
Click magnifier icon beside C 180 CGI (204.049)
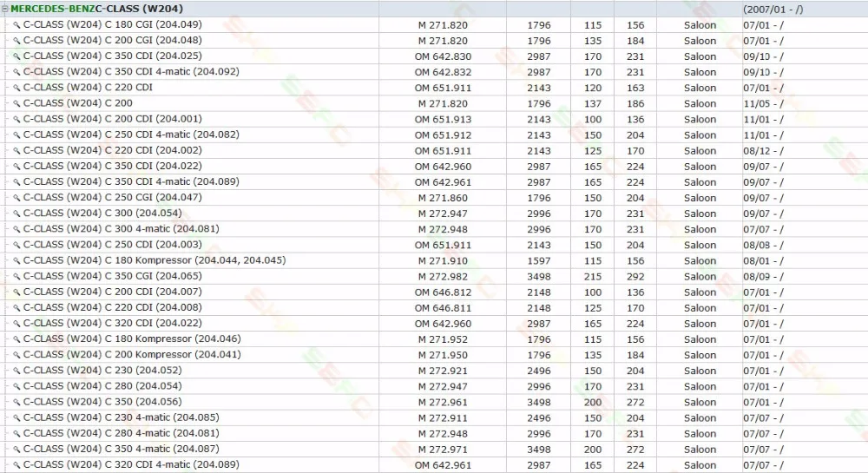(16, 25)
